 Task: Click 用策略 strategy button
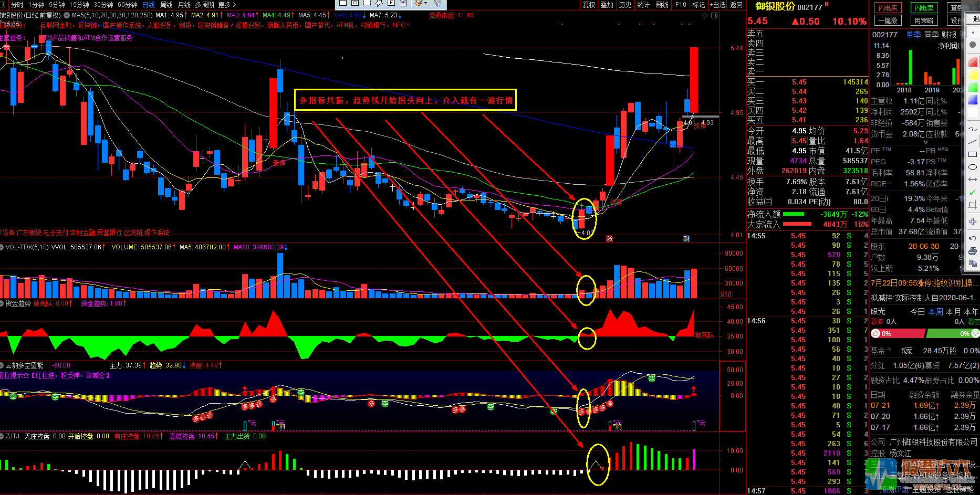coord(924,20)
